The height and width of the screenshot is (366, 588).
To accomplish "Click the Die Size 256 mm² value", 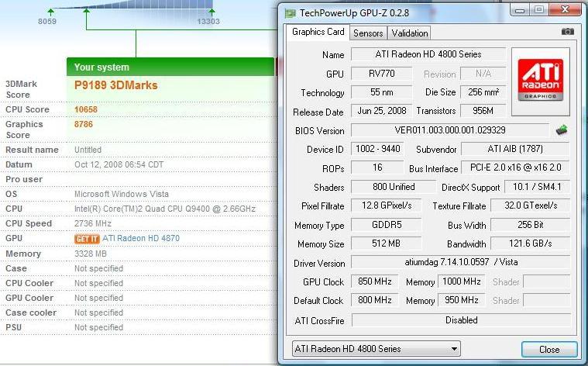I will (483, 92).
